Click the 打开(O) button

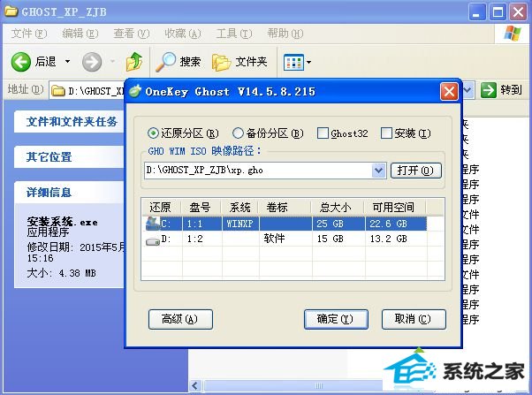click(416, 171)
